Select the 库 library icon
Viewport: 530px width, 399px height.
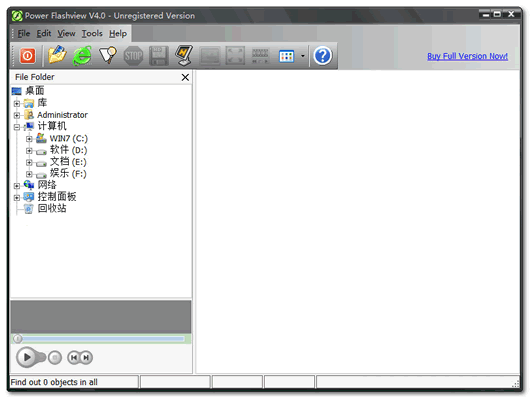[x=29, y=103]
